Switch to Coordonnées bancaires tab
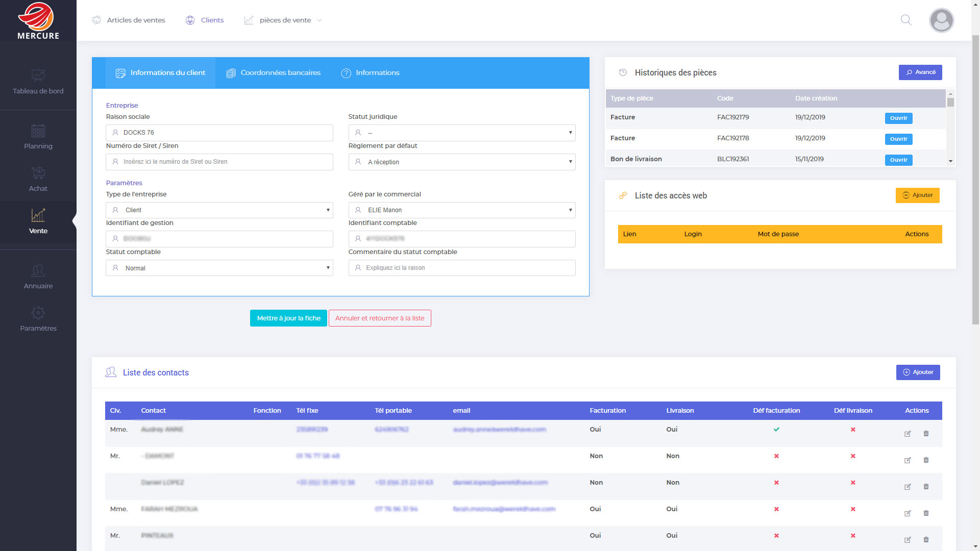 pyautogui.click(x=274, y=73)
